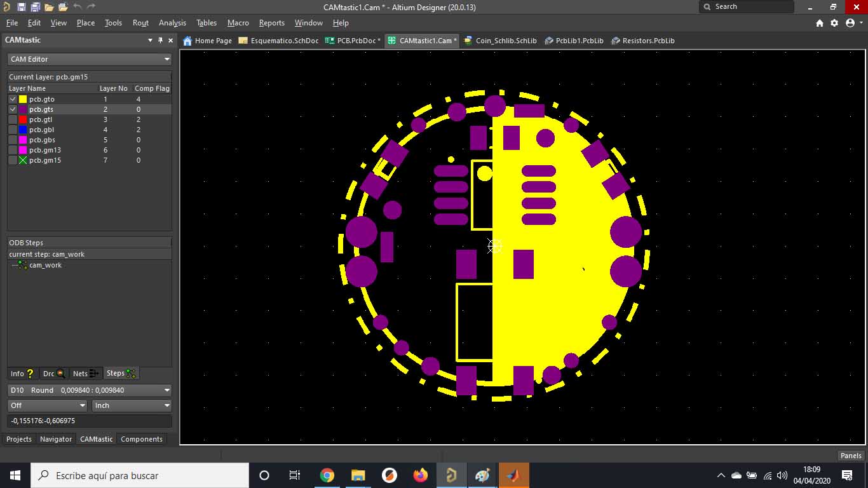Select cam_work step in ODB Steps
This screenshot has height=488, width=868.
pos(45,265)
